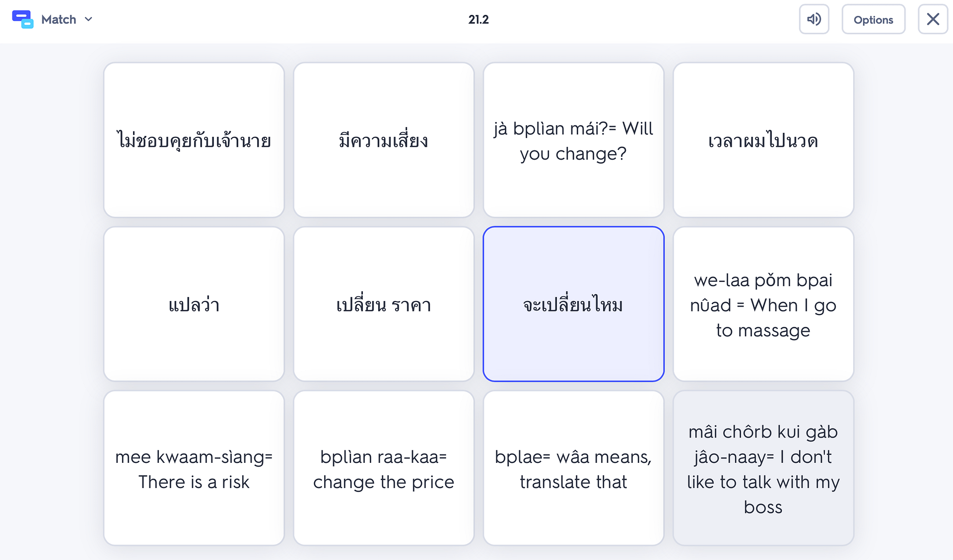Select the มีความเสี่ยง card
Viewport: 953px width, 560px height.
384,140
